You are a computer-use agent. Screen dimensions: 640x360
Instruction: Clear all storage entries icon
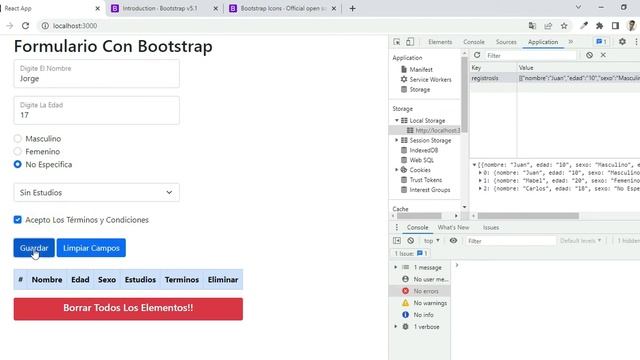click(589, 55)
